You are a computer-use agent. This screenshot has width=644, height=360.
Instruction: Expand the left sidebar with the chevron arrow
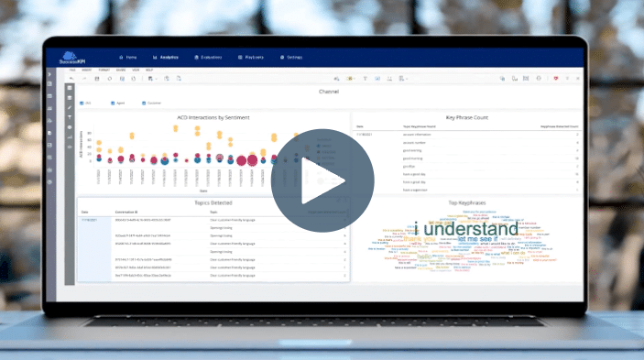tap(49, 74)
